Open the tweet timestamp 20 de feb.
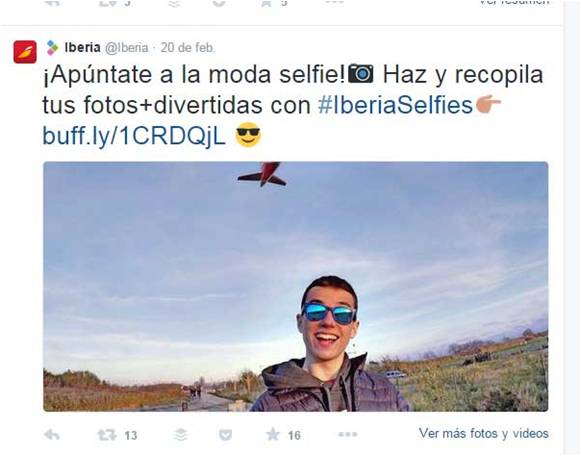The image size is (581, 456). point(188,48)
